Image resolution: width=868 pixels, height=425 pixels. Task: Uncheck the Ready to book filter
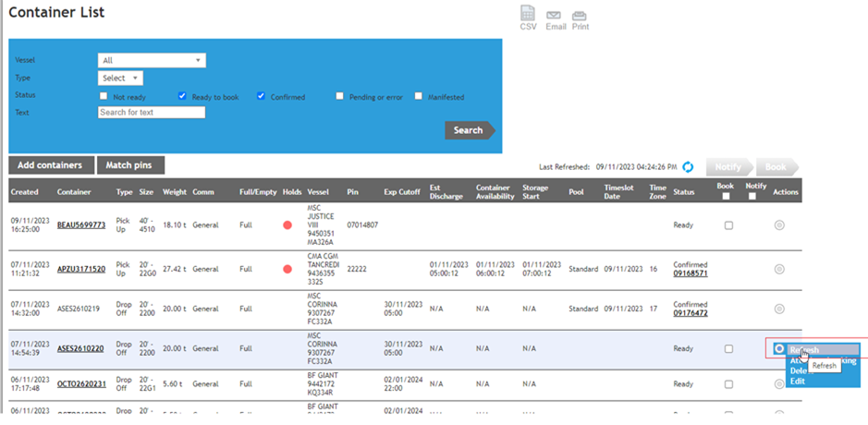pyautogui.click(x=183, y=96)
